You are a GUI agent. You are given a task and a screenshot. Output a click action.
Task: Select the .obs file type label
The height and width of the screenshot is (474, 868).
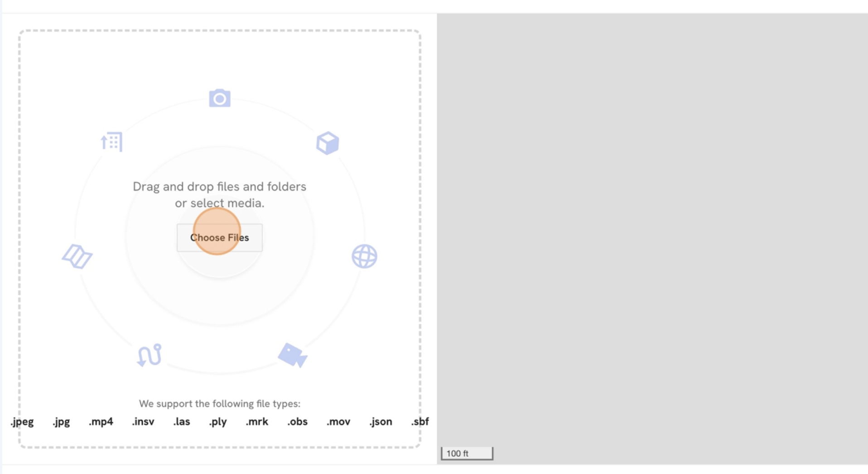297,422
